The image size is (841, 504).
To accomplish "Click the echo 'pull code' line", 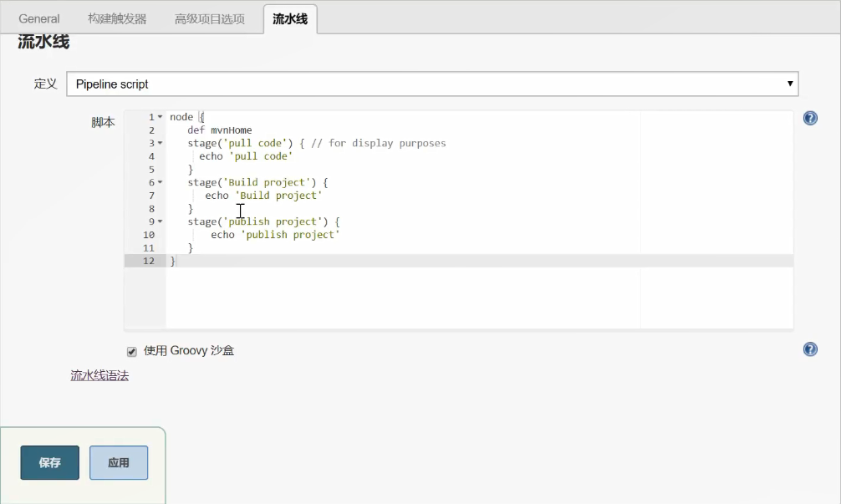I will pos(246,156).
